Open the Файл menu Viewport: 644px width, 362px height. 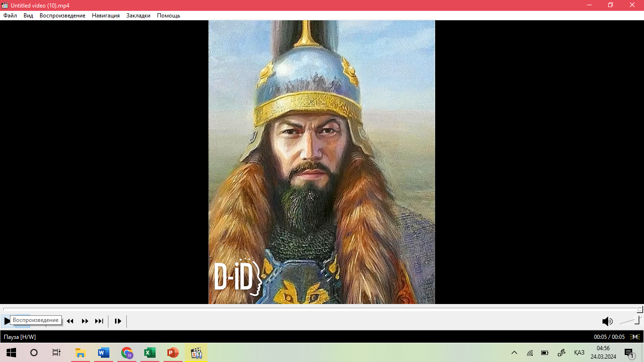pyautogui.click(x=10, y=16)
